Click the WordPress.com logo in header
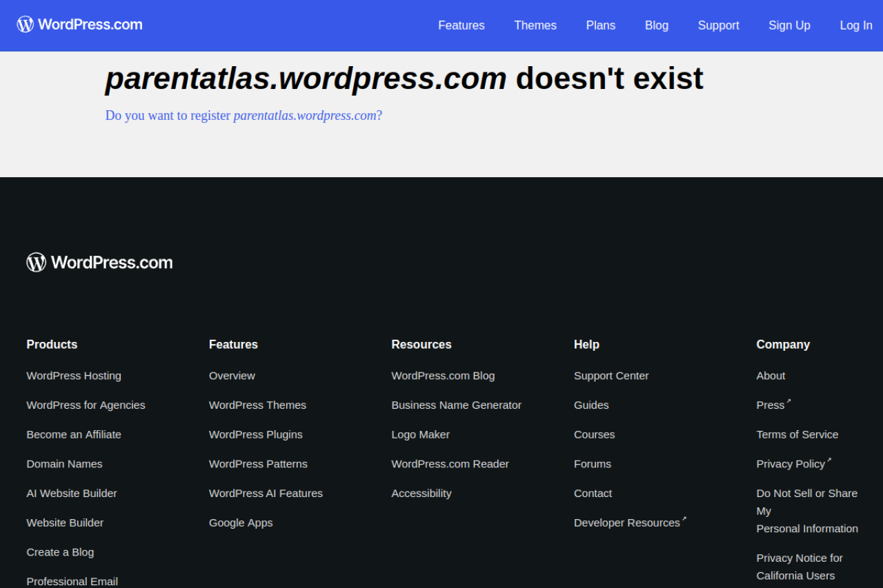Viewport: 883px width, 588px height. 79,25
